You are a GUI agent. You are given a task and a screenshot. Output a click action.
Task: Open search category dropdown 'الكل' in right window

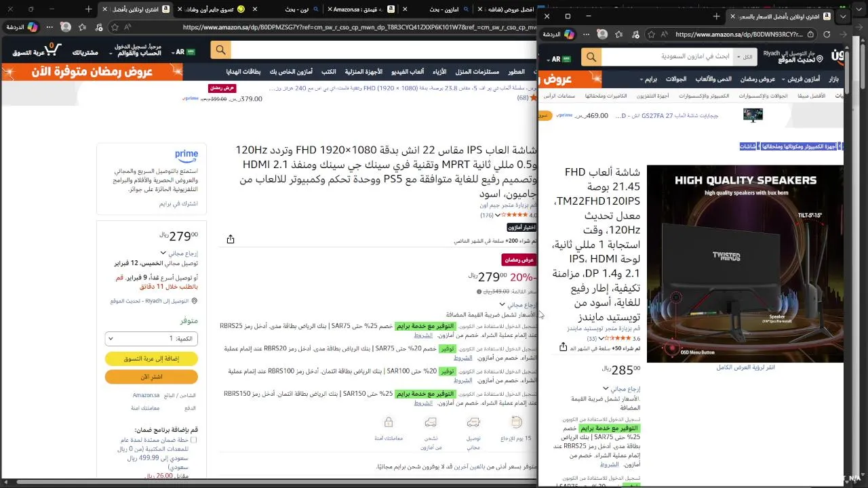pos(746,58)
